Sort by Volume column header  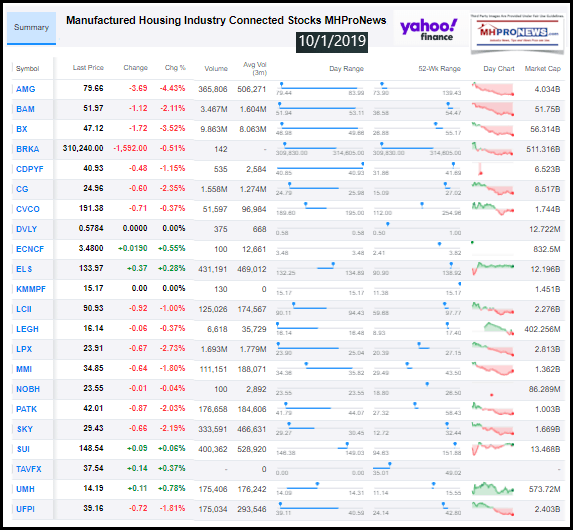pos(216,69)
